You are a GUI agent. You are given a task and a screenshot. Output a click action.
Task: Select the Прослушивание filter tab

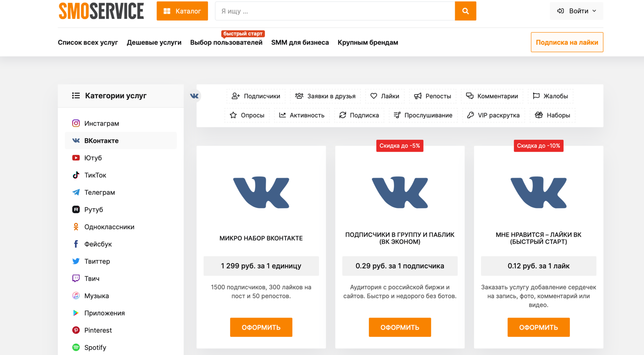tap(423, 115)
